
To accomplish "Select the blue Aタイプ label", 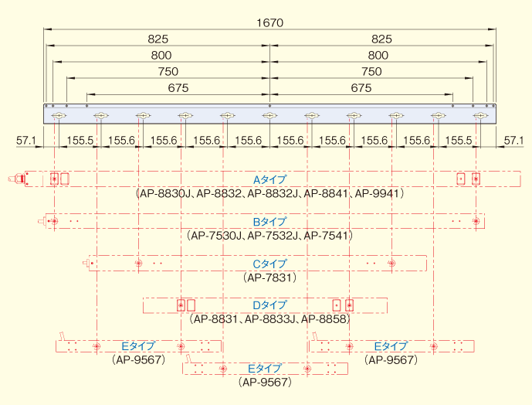I will [x=269, y=179].
